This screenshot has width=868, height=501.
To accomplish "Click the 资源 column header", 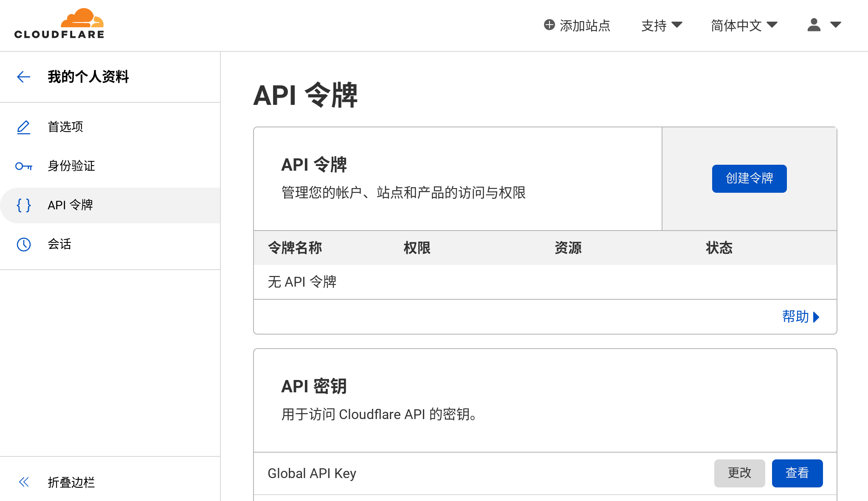I will click(x=568, y=248).
